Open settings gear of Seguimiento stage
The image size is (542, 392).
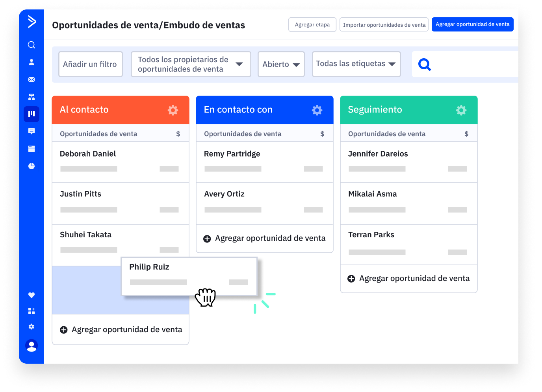(461, 110)
